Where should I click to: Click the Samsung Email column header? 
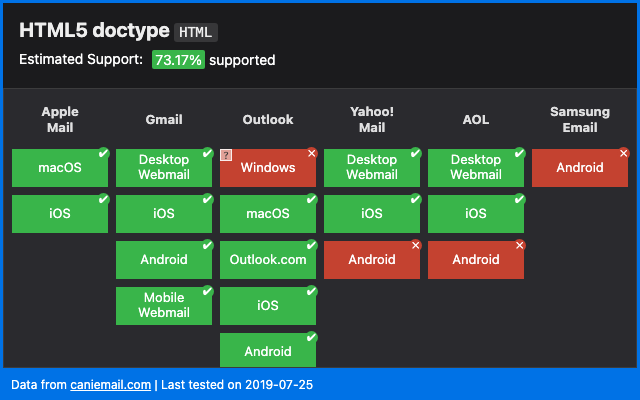point(580,120)
